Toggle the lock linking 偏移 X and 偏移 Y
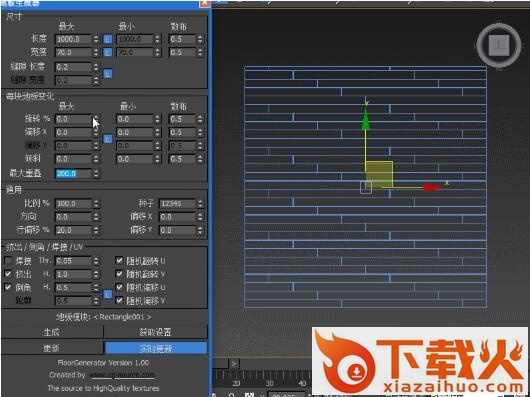 (107, 139)
